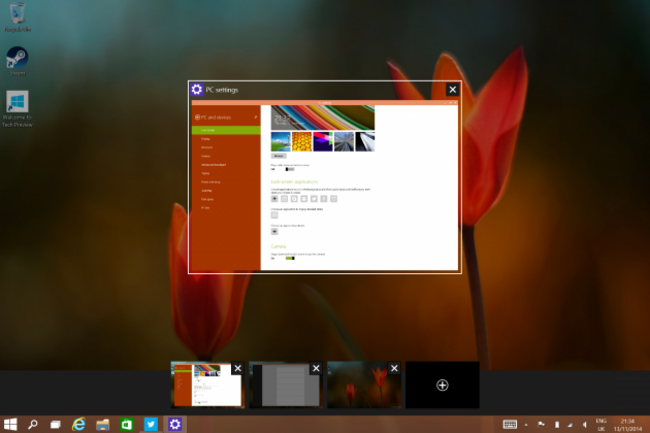Open the taskbar Search magnifier
650x433 pixels.
33,424
